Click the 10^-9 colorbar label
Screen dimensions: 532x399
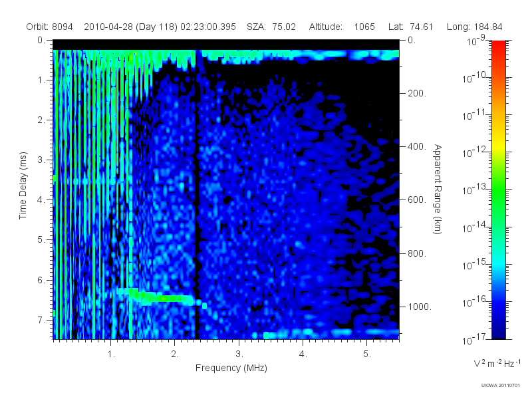(476, 41)
